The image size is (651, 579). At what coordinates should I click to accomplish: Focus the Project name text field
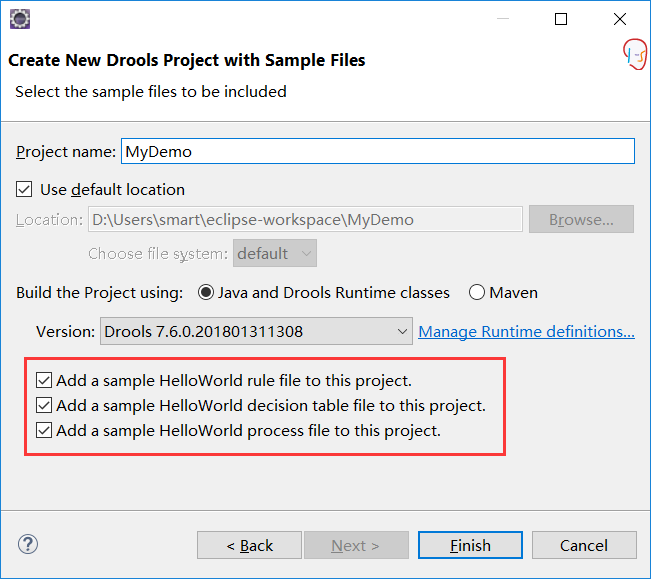coord(378,151)
